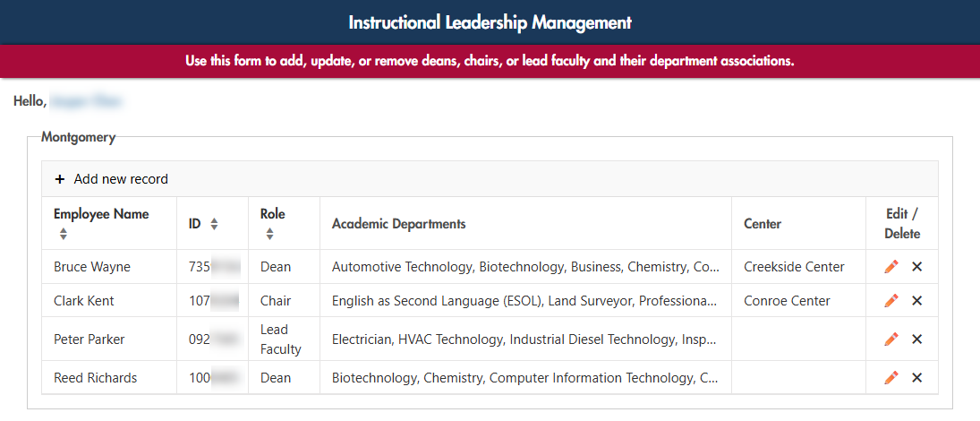Delete Bruce Wayne's record
This screenshot has width=980, height=421.
coord(916,267)
